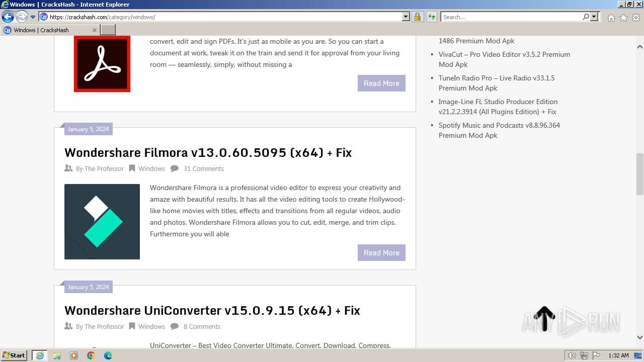
Task: Click The Professor author link on UniConverter post
Action: [x=104, y=327]
